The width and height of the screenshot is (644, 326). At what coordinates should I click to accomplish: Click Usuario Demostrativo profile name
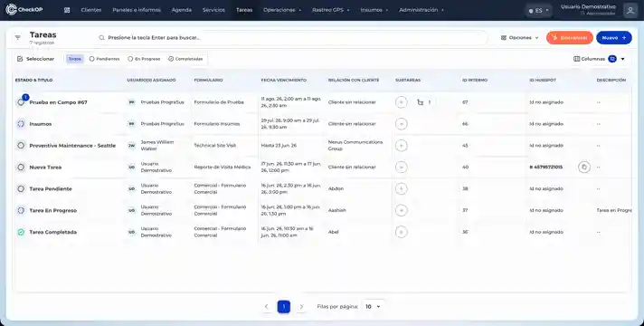588,7
